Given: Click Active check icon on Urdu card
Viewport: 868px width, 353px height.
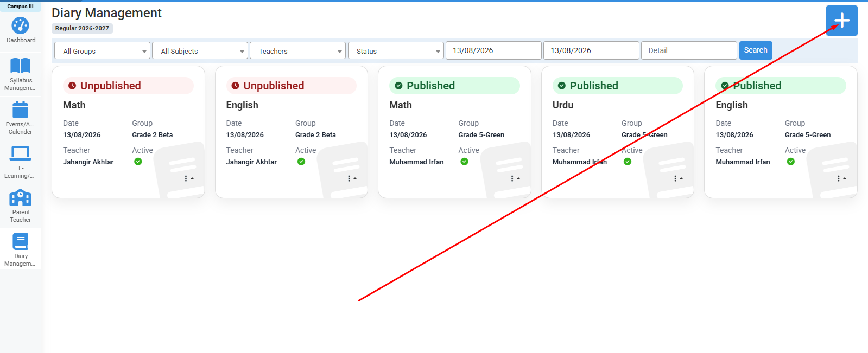Looking at the screenshot, I should [x=628, y=162].
